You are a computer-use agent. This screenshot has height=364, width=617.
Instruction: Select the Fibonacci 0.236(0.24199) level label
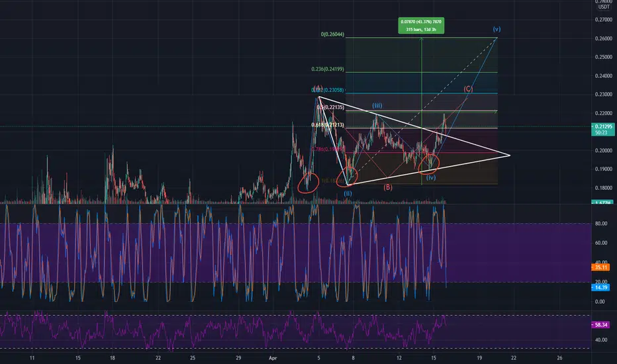[328, 69]
